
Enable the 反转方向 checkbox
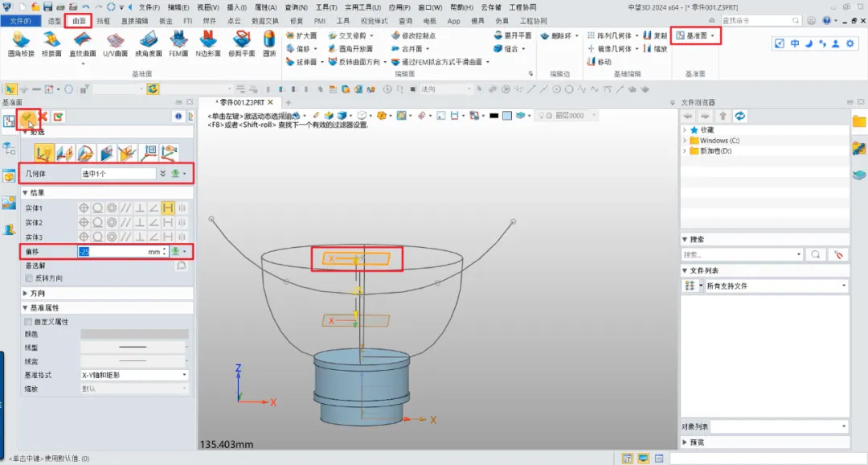30,278
